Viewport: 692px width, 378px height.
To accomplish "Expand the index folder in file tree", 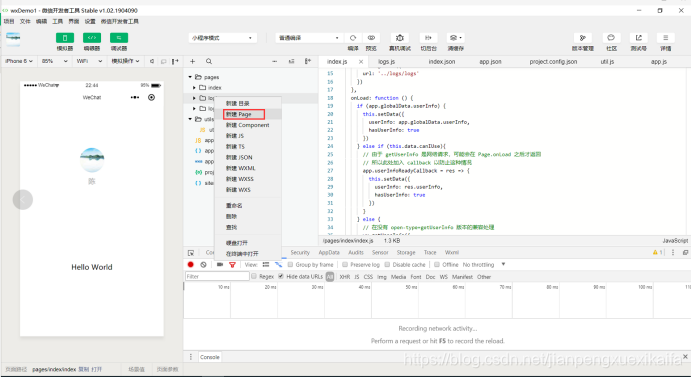I will (x=194, y=88).
